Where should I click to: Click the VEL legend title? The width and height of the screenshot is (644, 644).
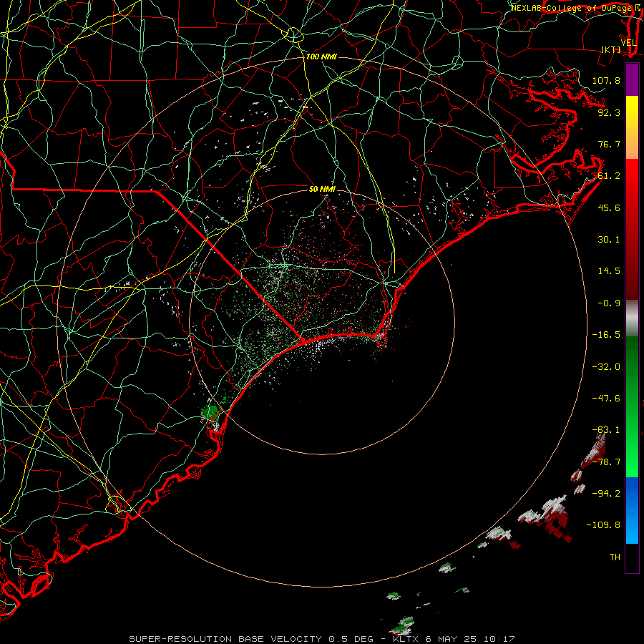(628, 43)
